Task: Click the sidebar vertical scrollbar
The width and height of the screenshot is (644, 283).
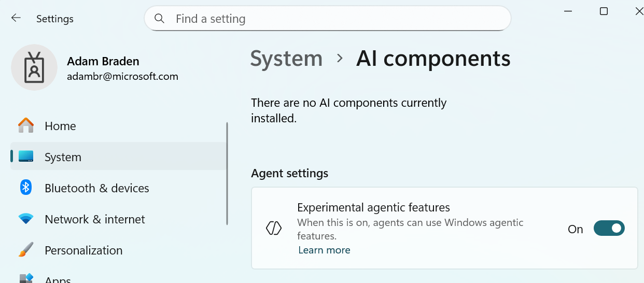Action: 227,173
